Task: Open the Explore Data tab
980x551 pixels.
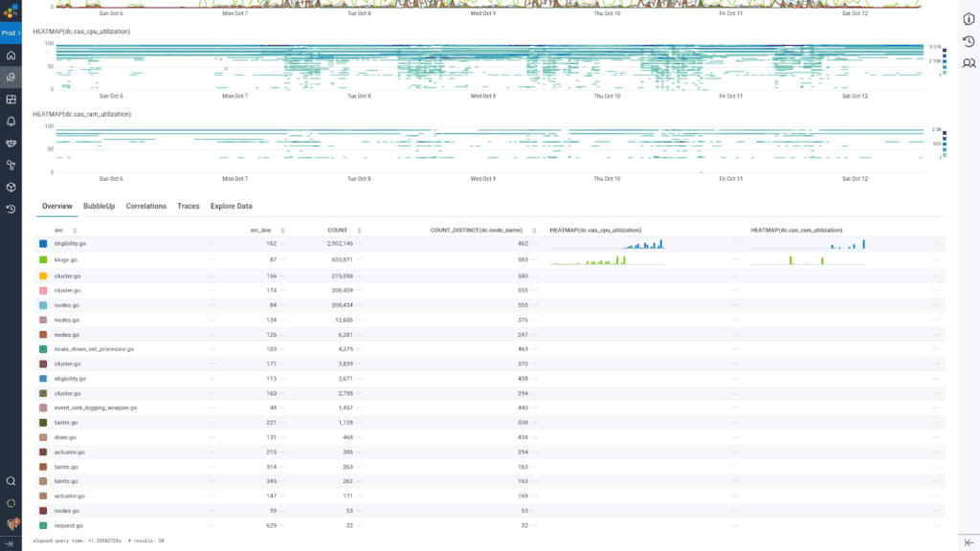Action: [x=232, y=206]
